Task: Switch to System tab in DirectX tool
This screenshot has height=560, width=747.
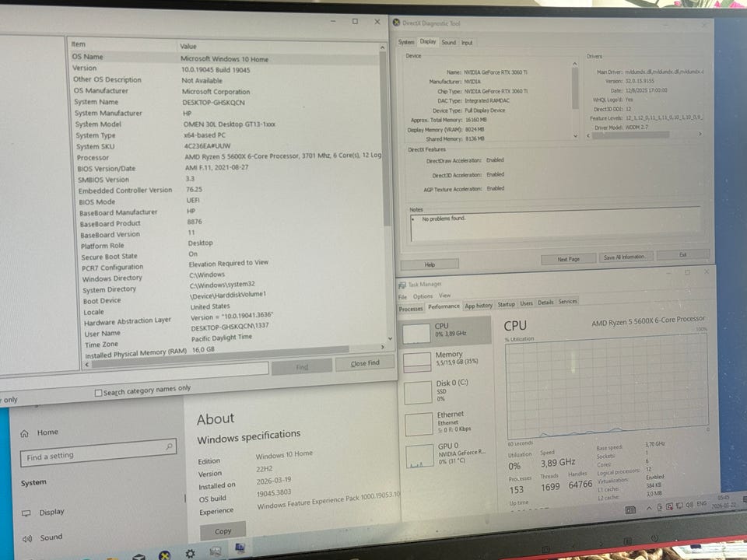Action: pos(406,42)
